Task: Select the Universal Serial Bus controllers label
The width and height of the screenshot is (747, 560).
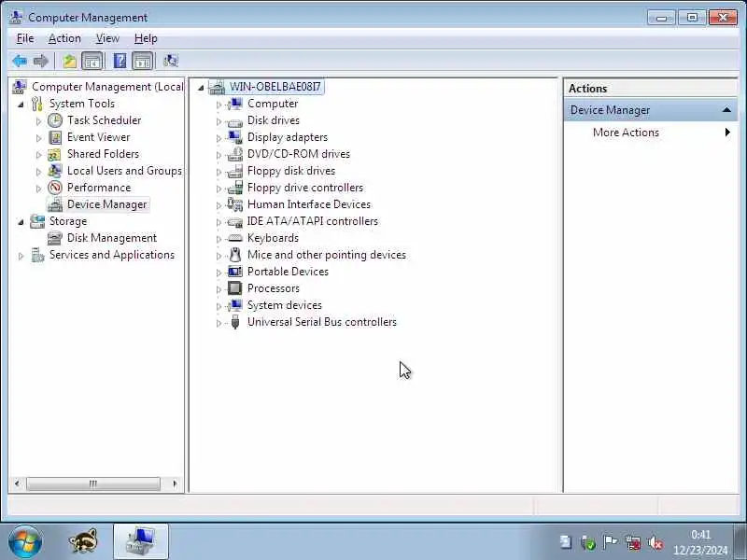Action: click(321, 322)
